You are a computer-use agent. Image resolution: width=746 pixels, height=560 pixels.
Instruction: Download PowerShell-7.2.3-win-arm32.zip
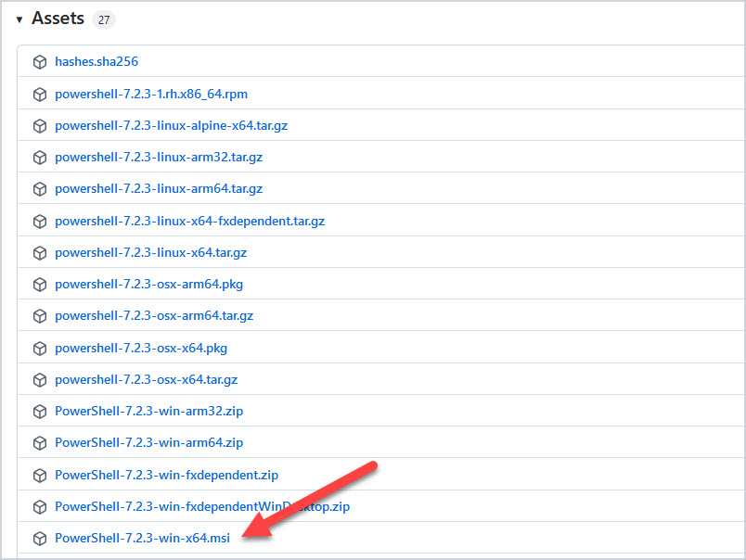point(148,412)
